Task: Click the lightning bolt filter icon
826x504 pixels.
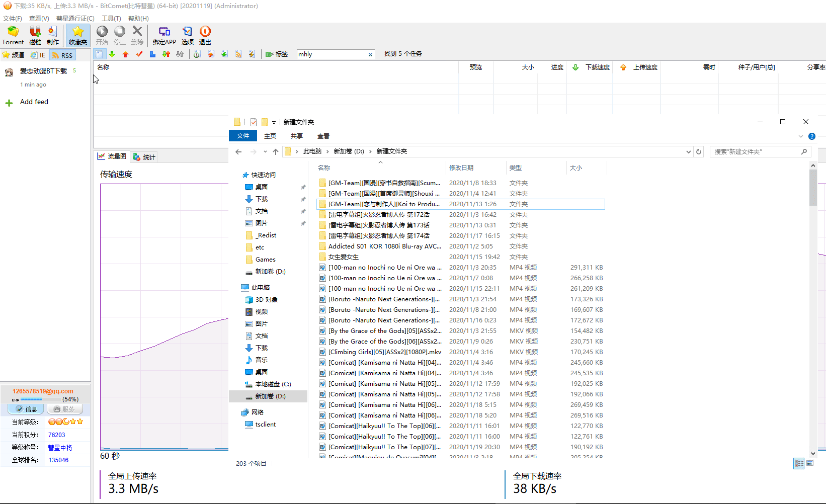Action: point(252,54)
